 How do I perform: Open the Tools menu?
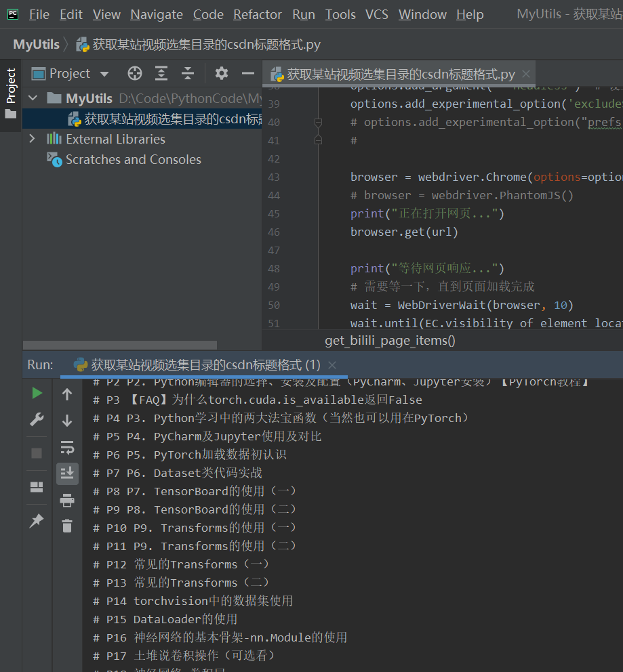(x=340, y=15)
